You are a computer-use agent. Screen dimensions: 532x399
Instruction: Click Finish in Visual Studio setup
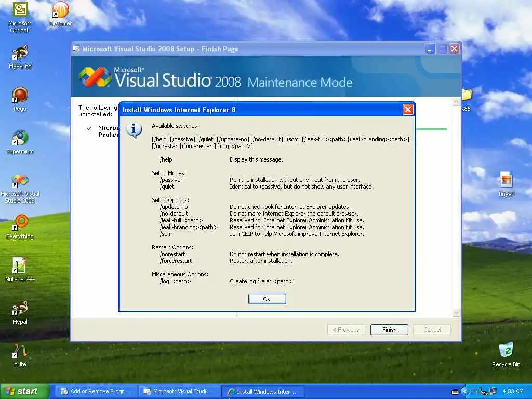tap(389, 330)
